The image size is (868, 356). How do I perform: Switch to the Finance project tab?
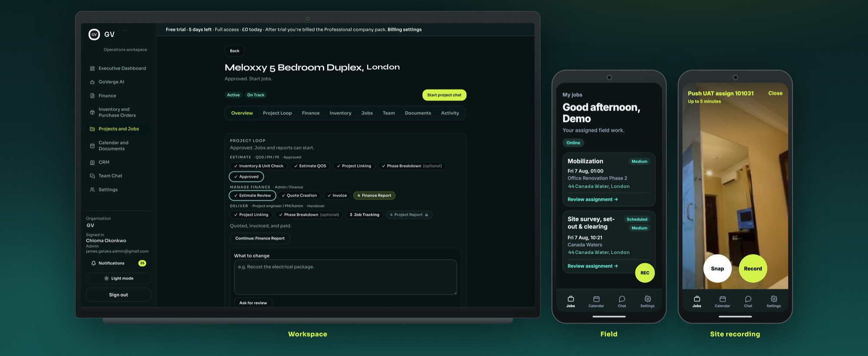click(x=311, y=113)
